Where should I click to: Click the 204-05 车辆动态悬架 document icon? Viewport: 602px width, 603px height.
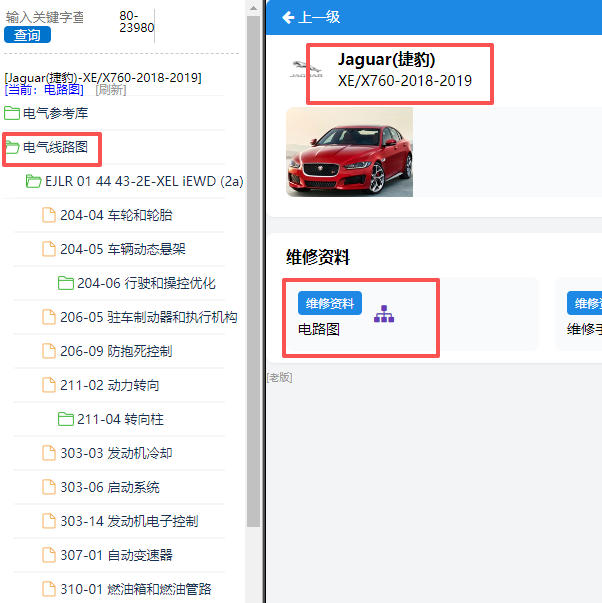tap(49, 249)
